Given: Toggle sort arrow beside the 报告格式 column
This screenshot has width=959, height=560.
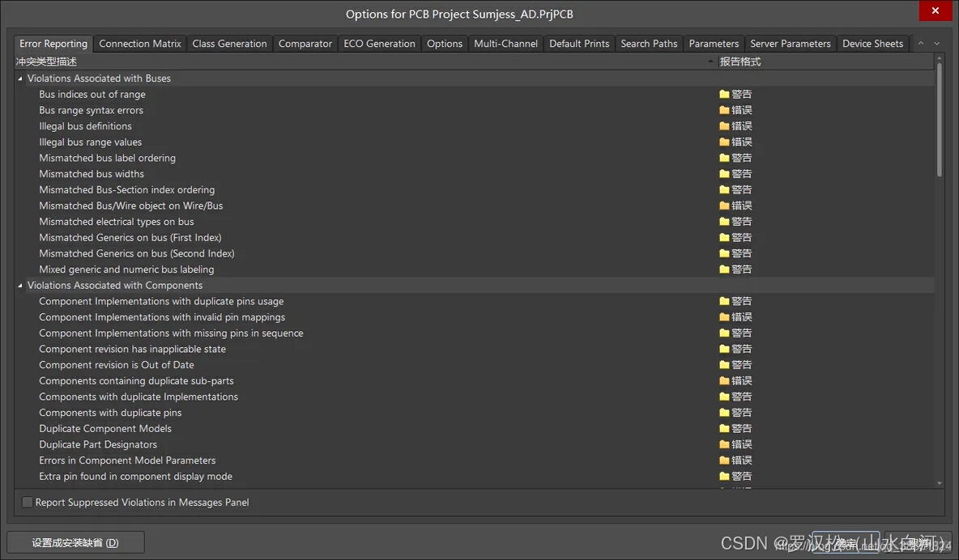Looking at the screenshot, I should point(710,62).
